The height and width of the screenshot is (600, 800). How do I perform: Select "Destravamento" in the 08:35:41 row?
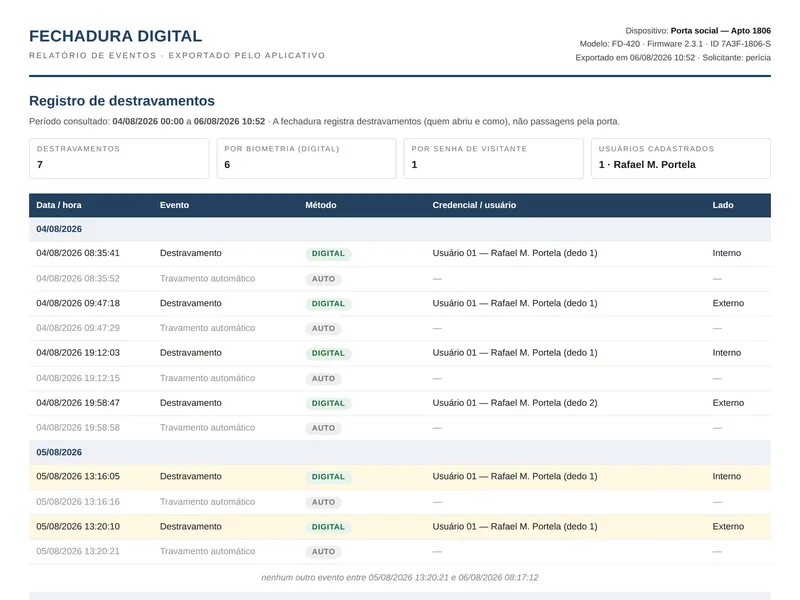(x=191, y=253)
